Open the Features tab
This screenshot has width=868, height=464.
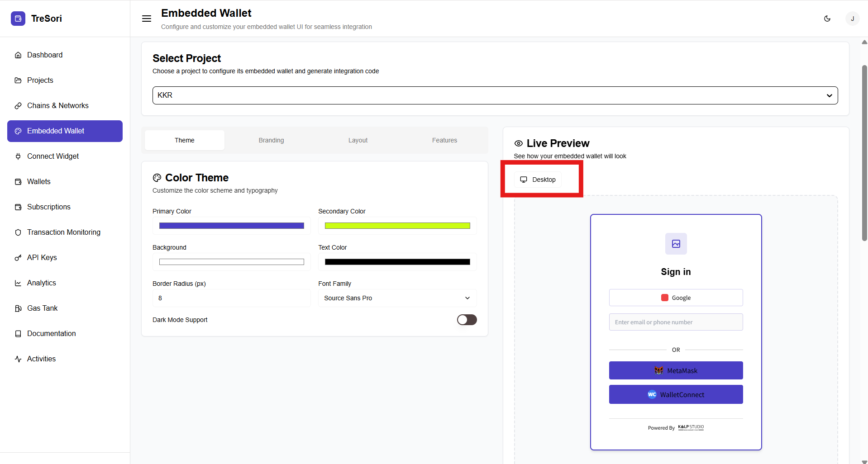tap(444, 140)
